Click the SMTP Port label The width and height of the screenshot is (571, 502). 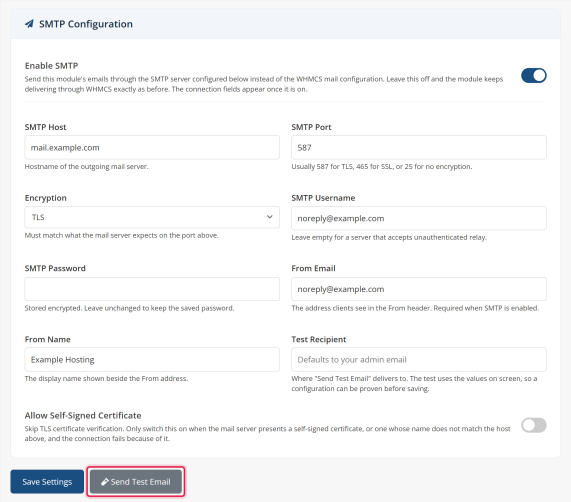(311, 127)
